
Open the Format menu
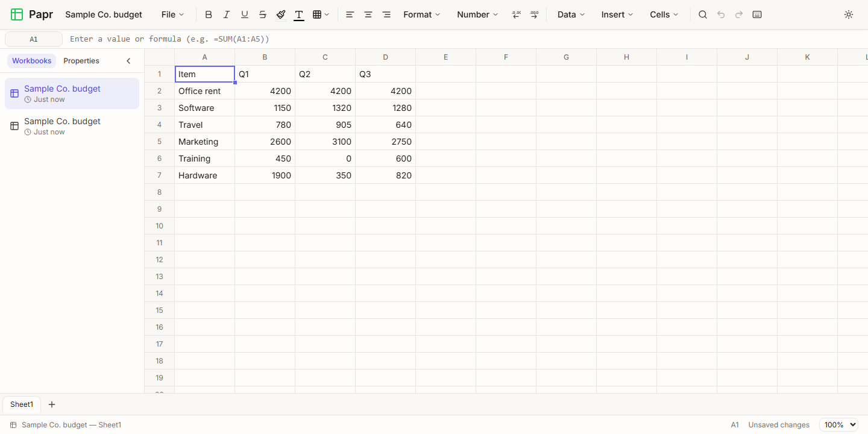tap(422, 14)
